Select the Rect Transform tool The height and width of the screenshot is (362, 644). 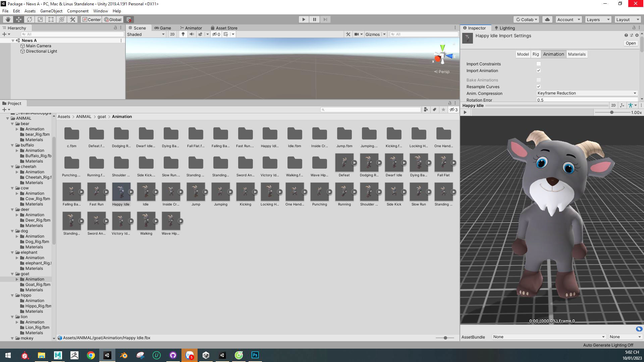51,19
